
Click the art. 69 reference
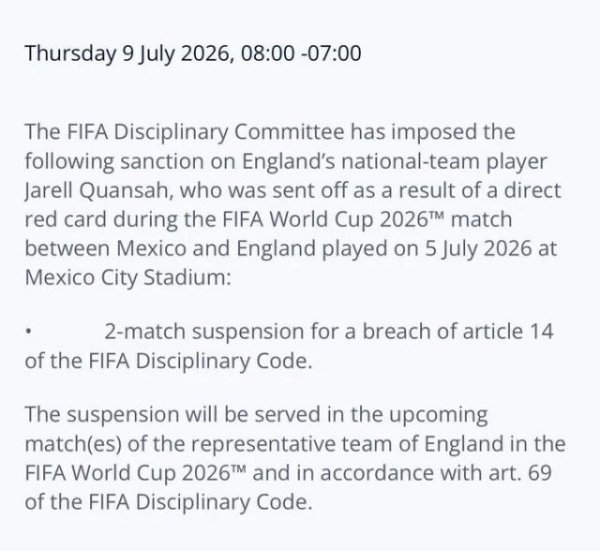[520, 473]
